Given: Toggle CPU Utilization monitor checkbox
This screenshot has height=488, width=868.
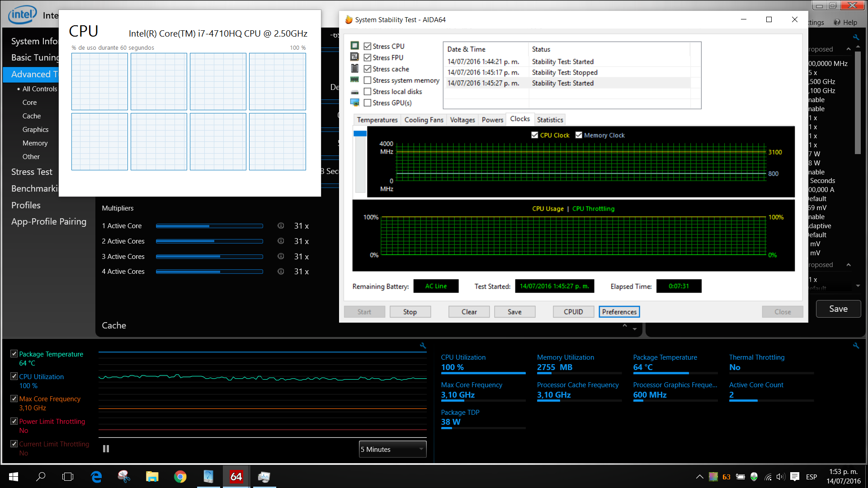Looking at the screenshot, I should [x=14, y=376].
